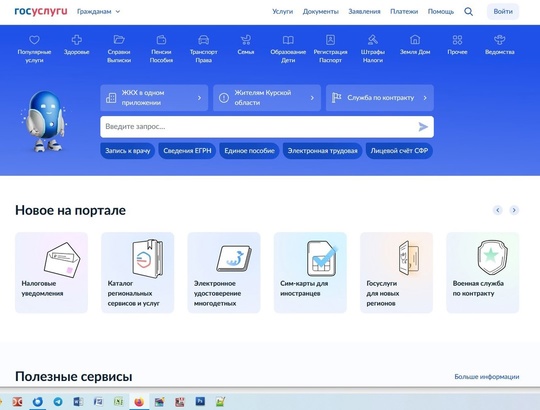Select the Сведения ЕГРН quick chip
The height and width of the screenshot is (410, 540).
tap(187, 151)
